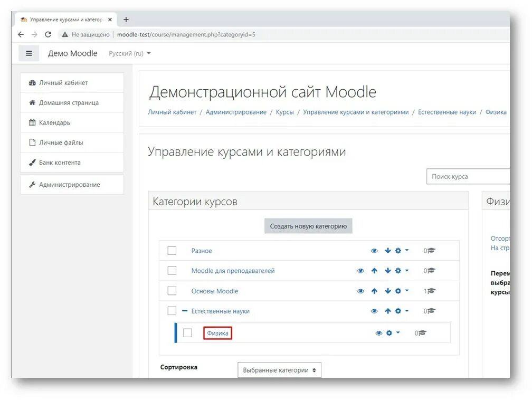Screen dimensions: 532x400
Task: Focus the Поиск курса search field
Action: pos(468,176)
